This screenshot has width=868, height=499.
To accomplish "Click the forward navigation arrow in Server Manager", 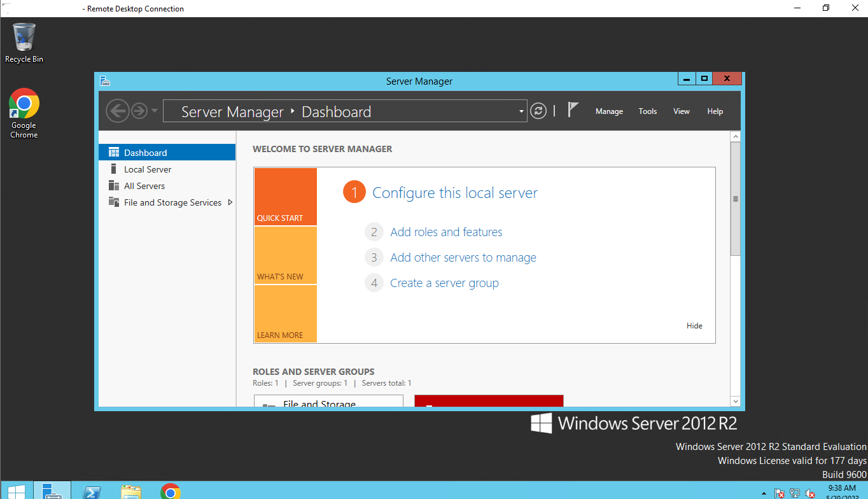I will (x=139, y=111).
